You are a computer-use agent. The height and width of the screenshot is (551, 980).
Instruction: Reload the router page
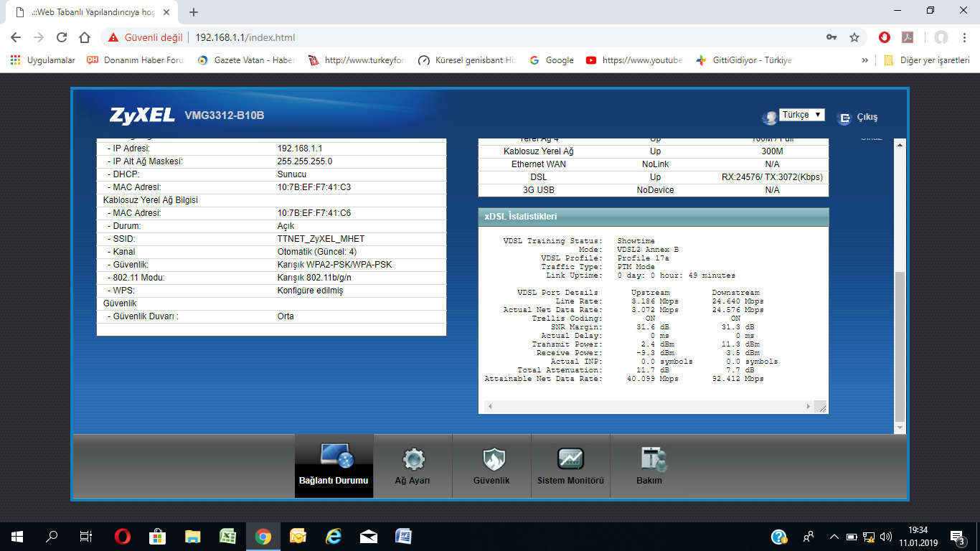coord(62,37)
